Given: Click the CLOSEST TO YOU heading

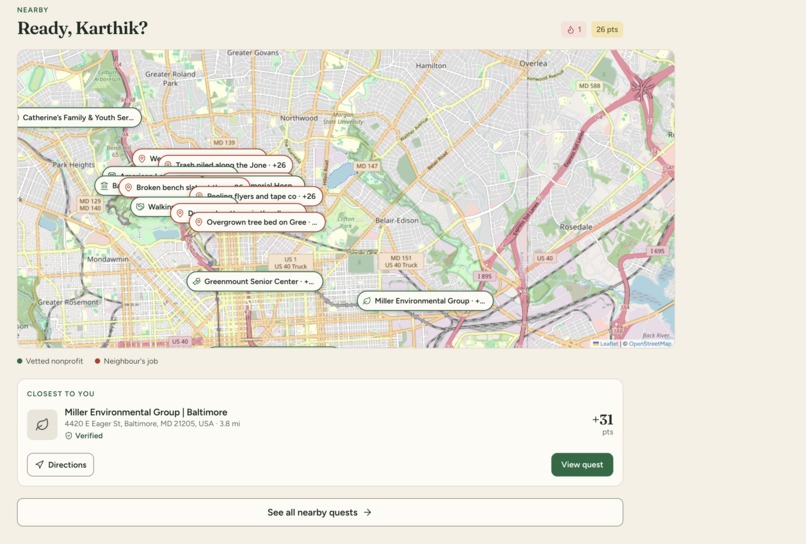Looking at the screenshot, I should pyautogui.click(x=61, y=394).
